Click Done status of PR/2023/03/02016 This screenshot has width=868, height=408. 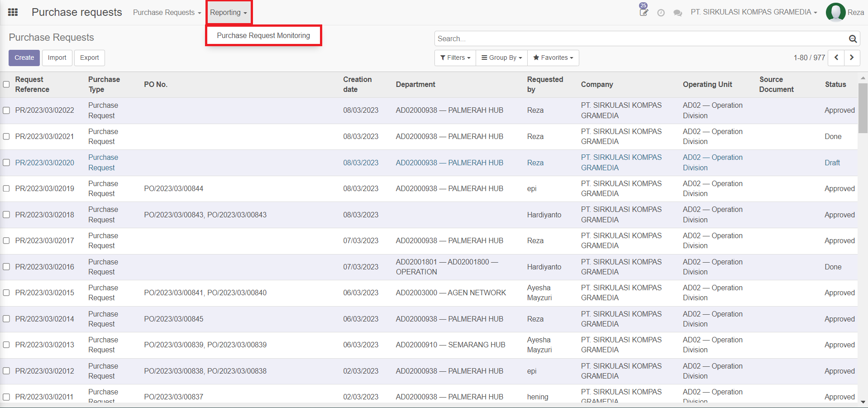(833, 267)
